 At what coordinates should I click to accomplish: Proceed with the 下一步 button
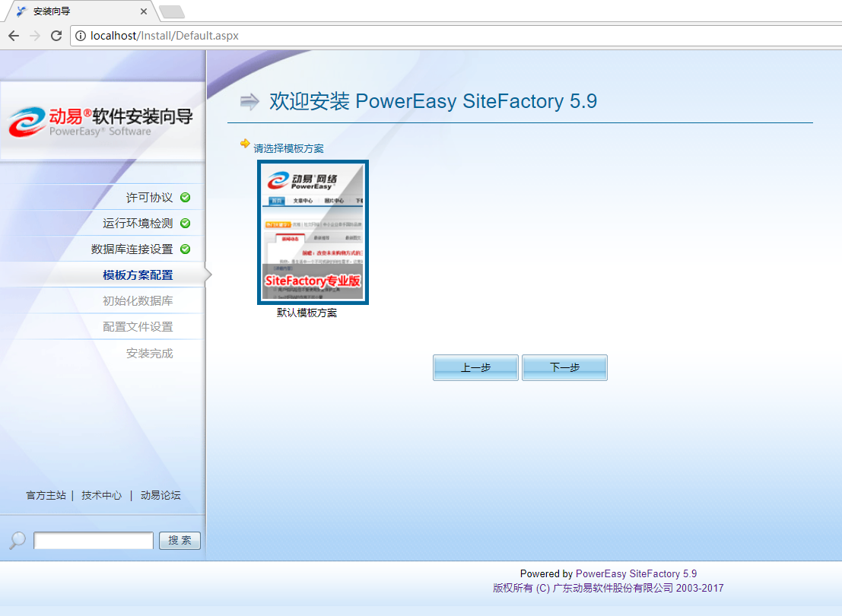564,367
